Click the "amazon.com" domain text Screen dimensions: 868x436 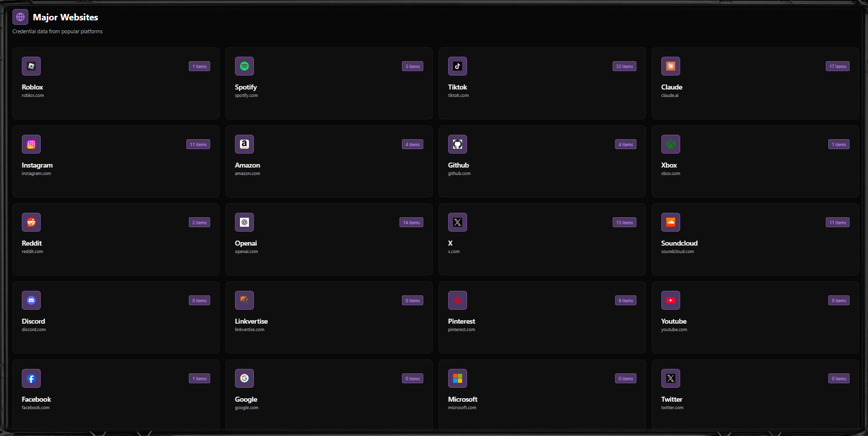tap(247, 174)
